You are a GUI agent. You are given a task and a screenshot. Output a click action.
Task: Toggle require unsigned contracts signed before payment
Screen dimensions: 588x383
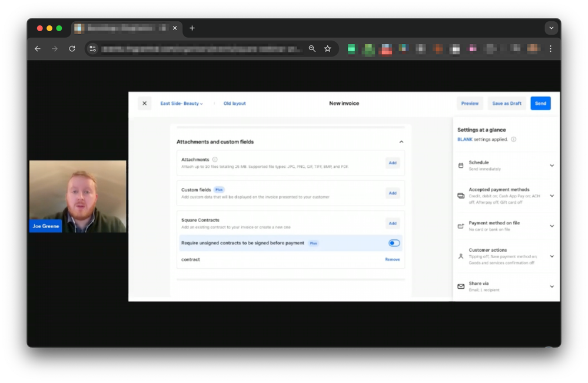point(394,243)
